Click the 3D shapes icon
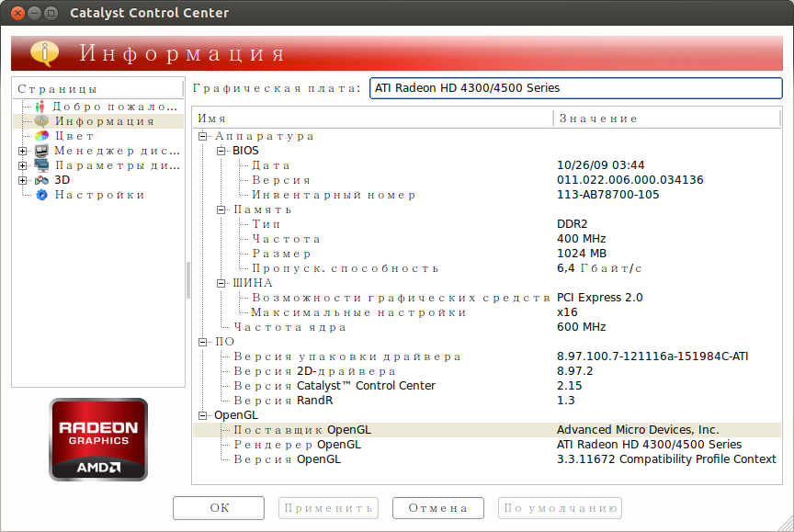Viewport: 794px width, 532px height. [x=41, y=180]
